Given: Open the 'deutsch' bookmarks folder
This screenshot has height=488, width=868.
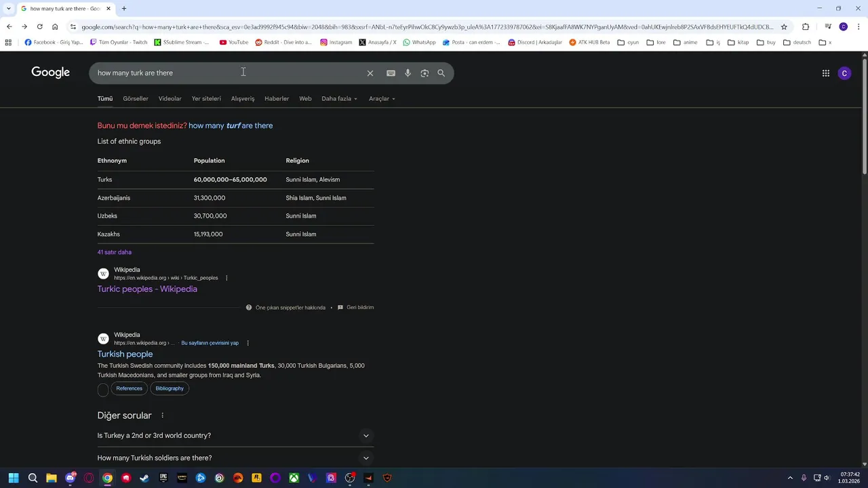Looking at the screenshot, I should click(x=797, y=42).
